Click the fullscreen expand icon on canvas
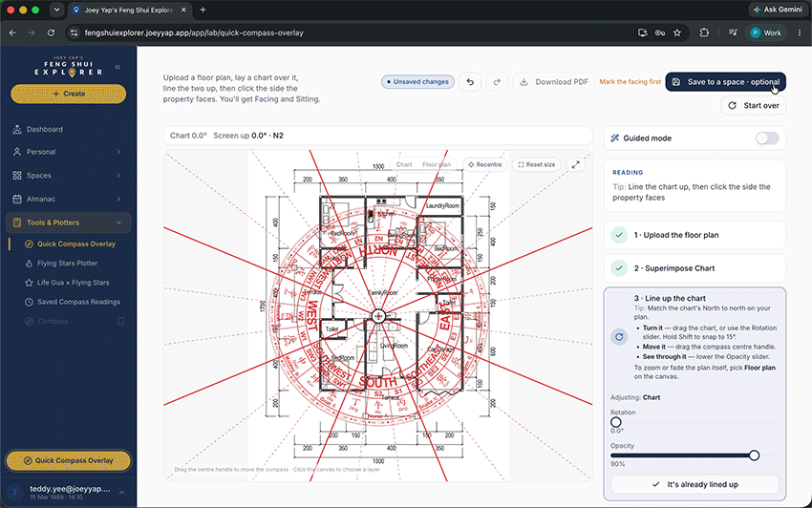The height and width of the screenshot is (508, 812). tap(575, 164)
